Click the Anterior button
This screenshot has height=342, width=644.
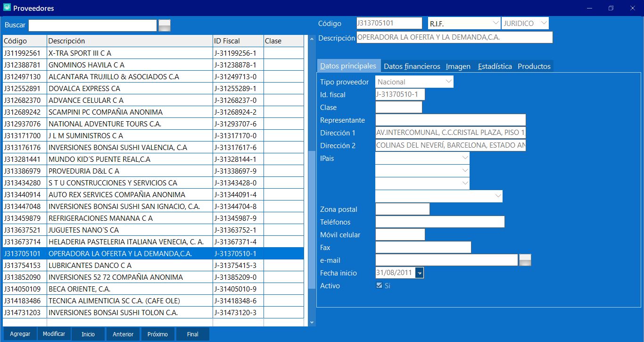[x=123, y=334]
